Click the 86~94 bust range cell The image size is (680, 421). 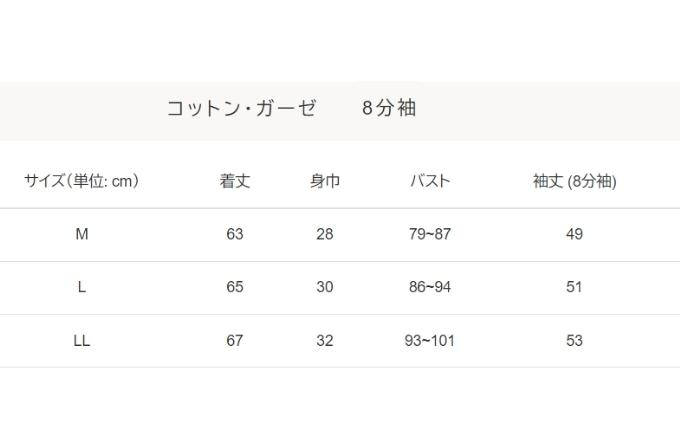click(430, 287)
